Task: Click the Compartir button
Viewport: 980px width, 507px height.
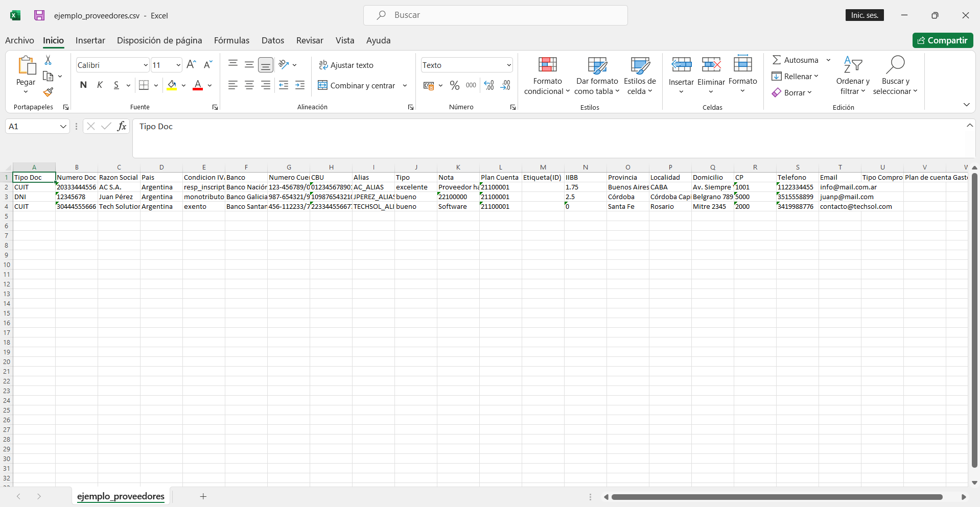Action: click(942, 40)
